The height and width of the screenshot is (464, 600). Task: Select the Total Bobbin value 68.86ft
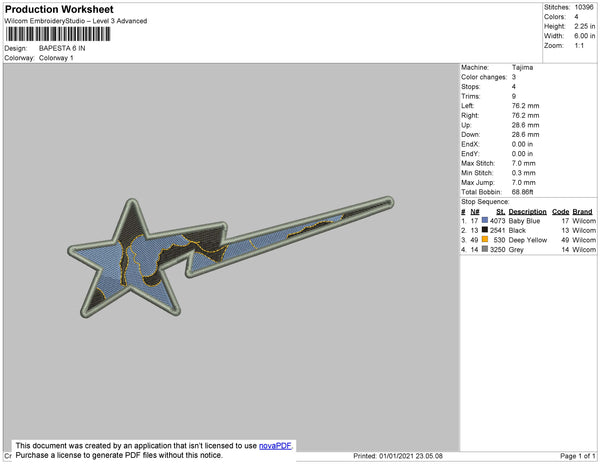click(x=522, y=192)
